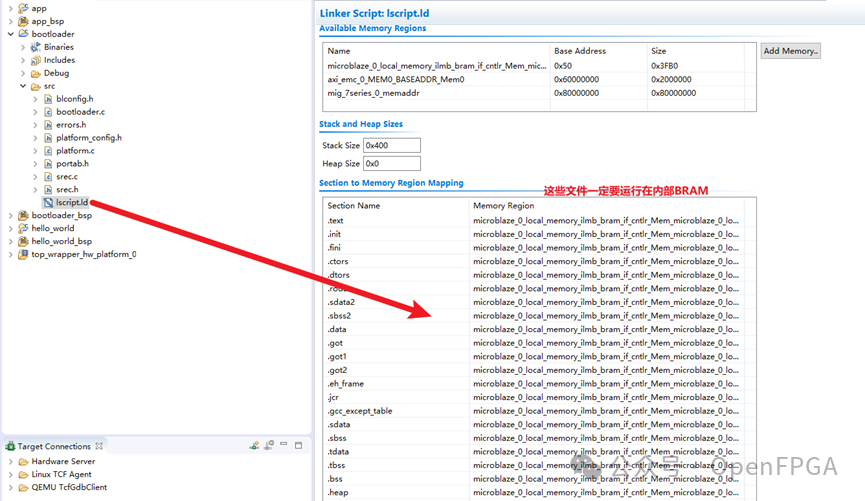Click the app project icon
Screen dimensions: 865x501
pyautogui.click(x=23, y=8)
